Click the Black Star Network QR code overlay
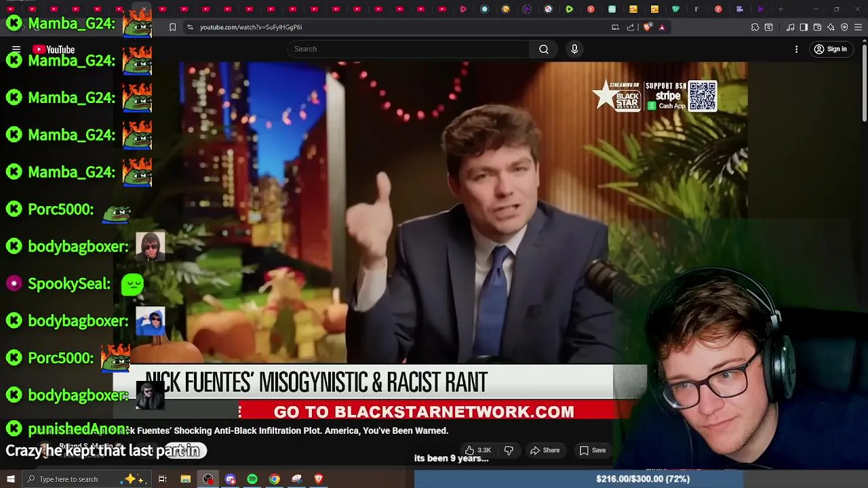This screenshot has height=488, width=868. pos(703,96)
